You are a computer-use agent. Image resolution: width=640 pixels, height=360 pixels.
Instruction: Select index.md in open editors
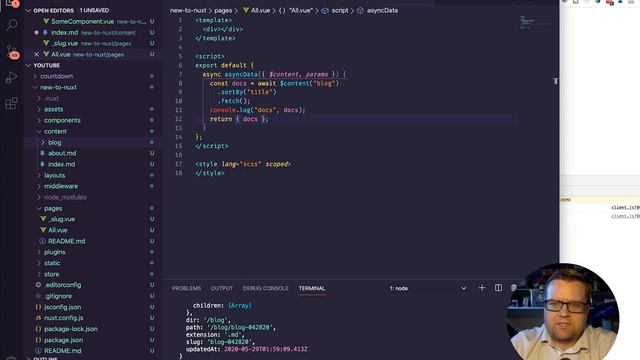click(x=64, y=33)
